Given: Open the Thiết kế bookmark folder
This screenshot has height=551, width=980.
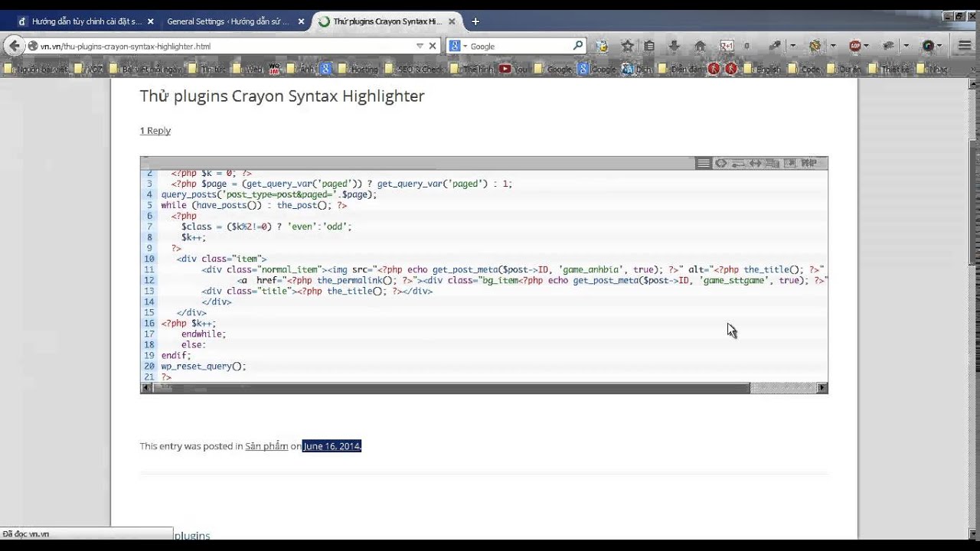Looking at the screenshot, I should 887,69.
